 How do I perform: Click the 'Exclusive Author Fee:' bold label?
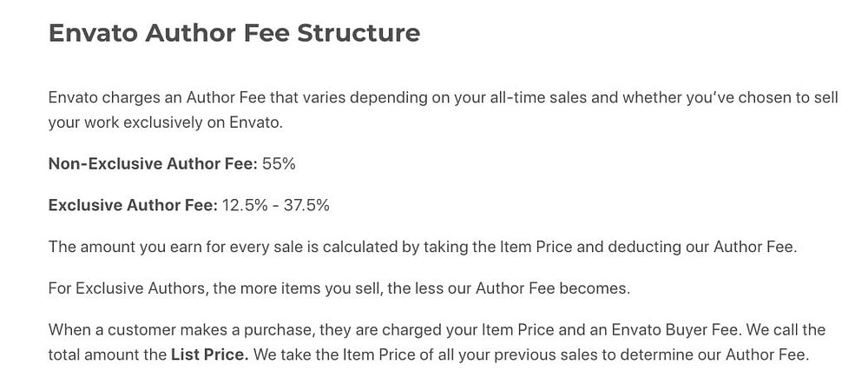click(x=133, y=206)
